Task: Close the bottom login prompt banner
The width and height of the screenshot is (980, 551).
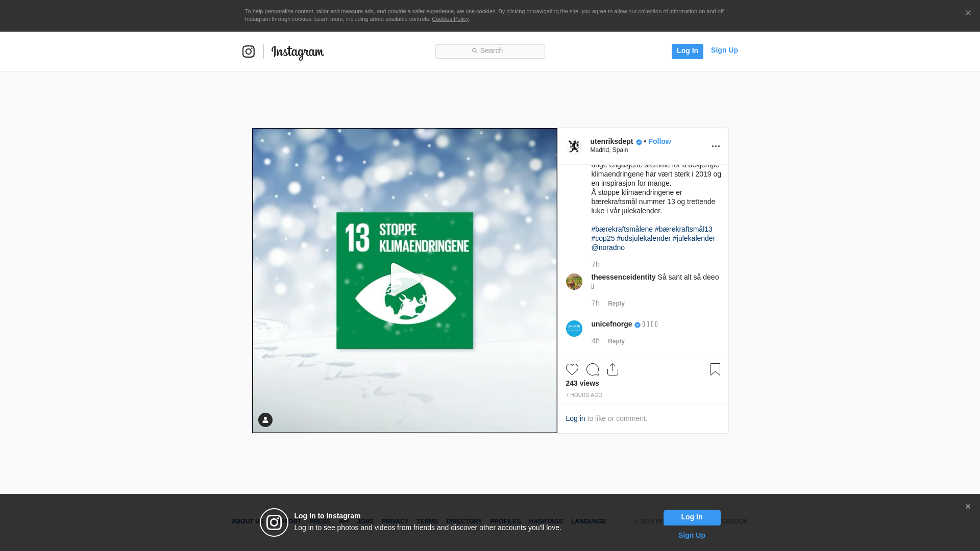Action: (x=968, y=507)
